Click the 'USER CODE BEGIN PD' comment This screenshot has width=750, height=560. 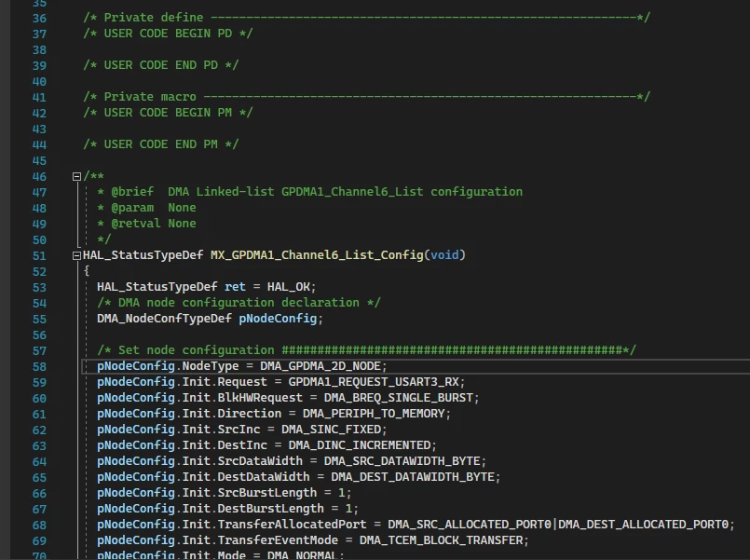click(x=168, y=34)
